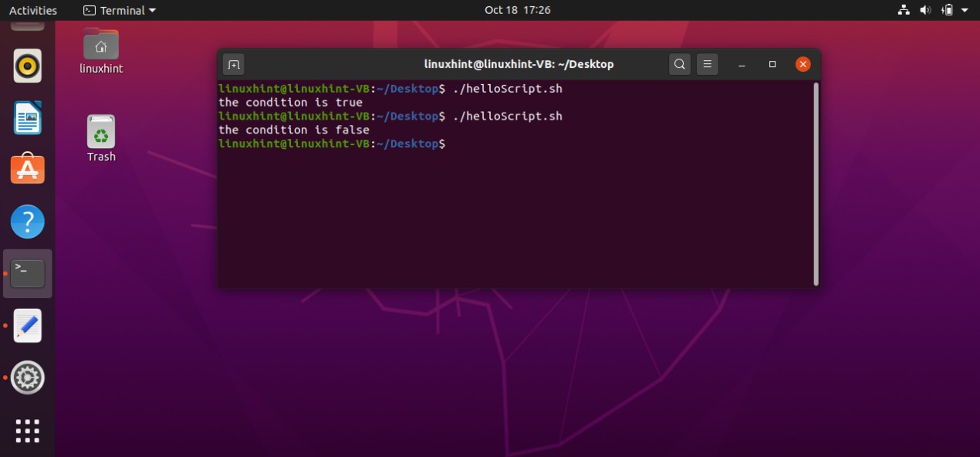
Task: Open a new terminal tab
Action: (x=234, y=64)
